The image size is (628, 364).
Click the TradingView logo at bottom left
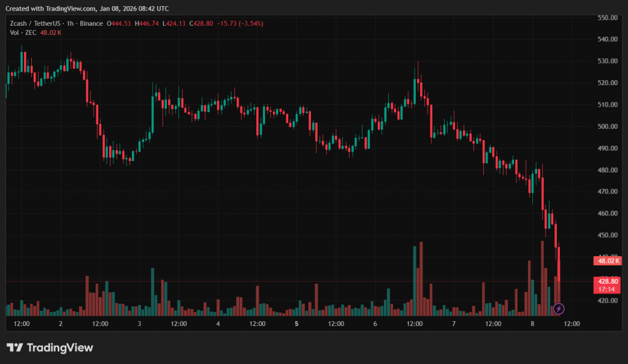[x=50, y=347]
